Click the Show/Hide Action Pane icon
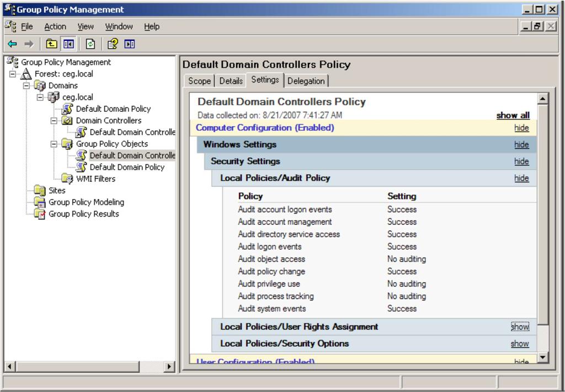This screenshot has height=392, width=565. [x=129, y=44]
